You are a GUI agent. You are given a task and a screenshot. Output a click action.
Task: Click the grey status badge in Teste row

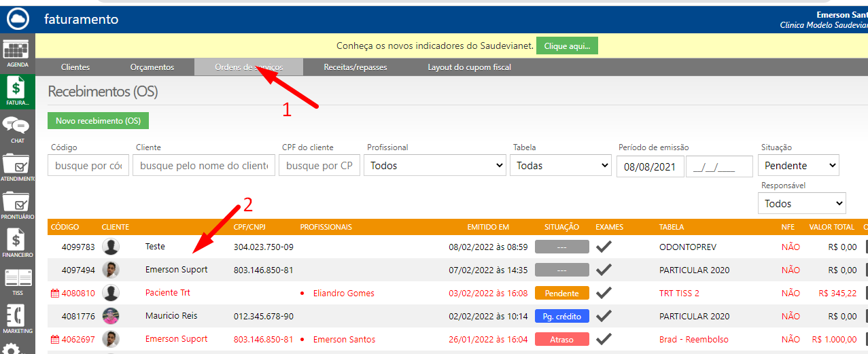click(x=561, y=247)
